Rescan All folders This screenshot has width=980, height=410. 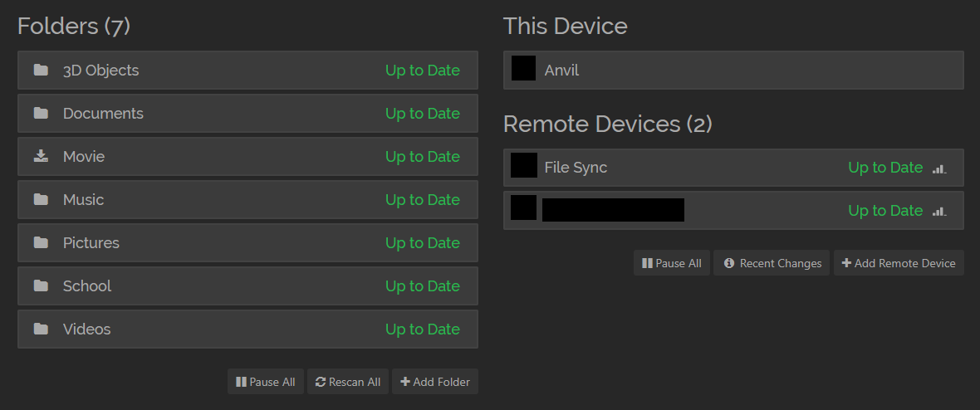(x=348, y=381)
